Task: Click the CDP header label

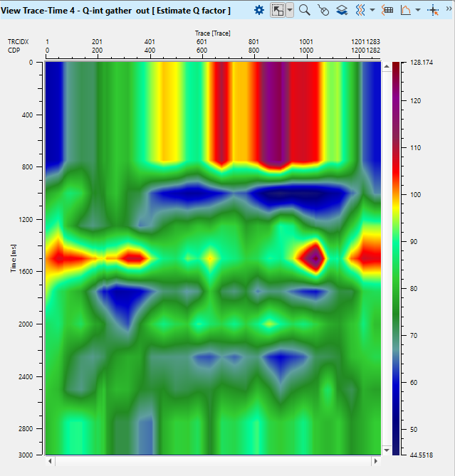Action: point(14,51)
